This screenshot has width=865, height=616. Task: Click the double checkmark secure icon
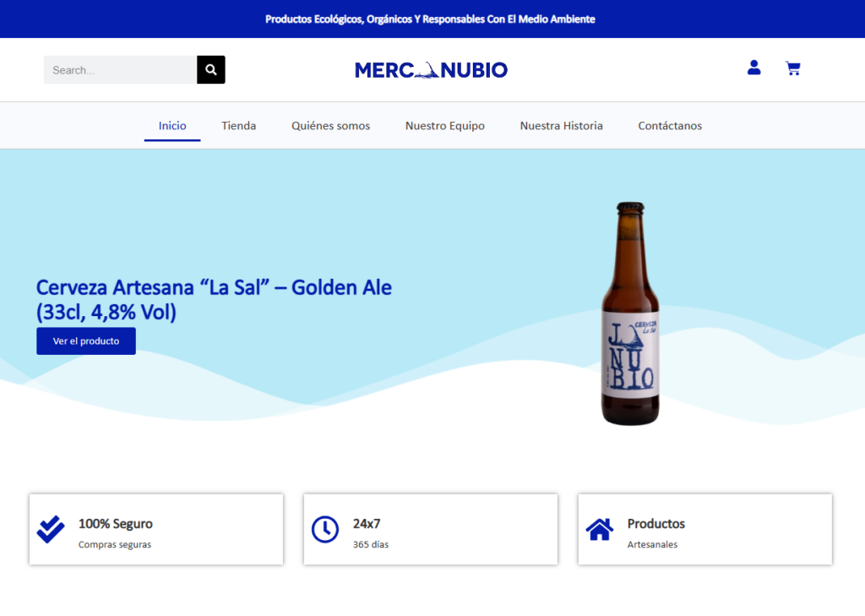coord(51,530)
